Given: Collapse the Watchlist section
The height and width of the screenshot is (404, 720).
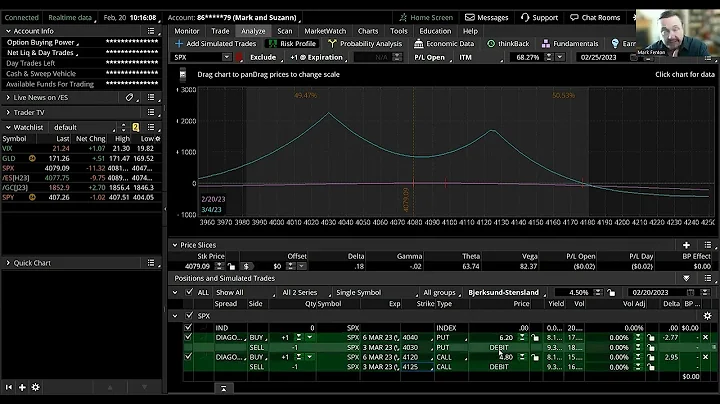Looking at the screenshot, I should point(8,127).
